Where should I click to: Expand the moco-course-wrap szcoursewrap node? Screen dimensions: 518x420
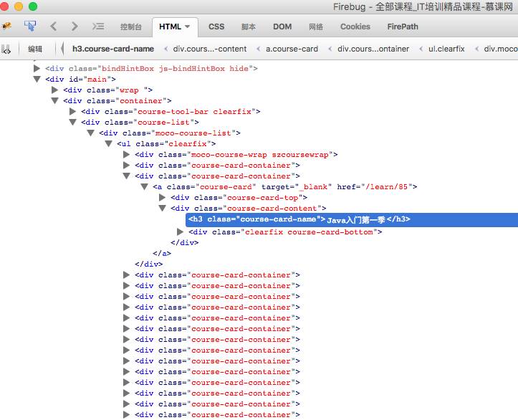[x=126, y=154]
